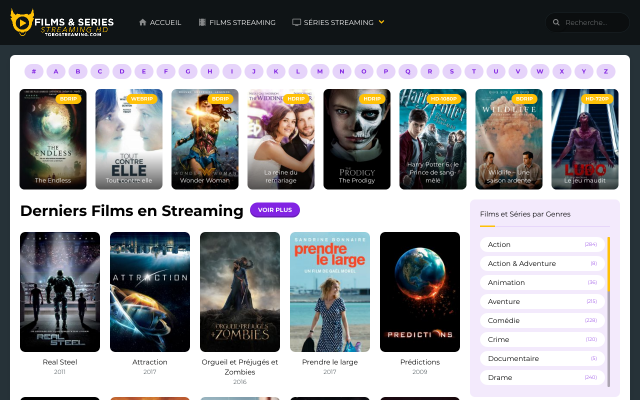Select the Crime genre

pos(542,340)
